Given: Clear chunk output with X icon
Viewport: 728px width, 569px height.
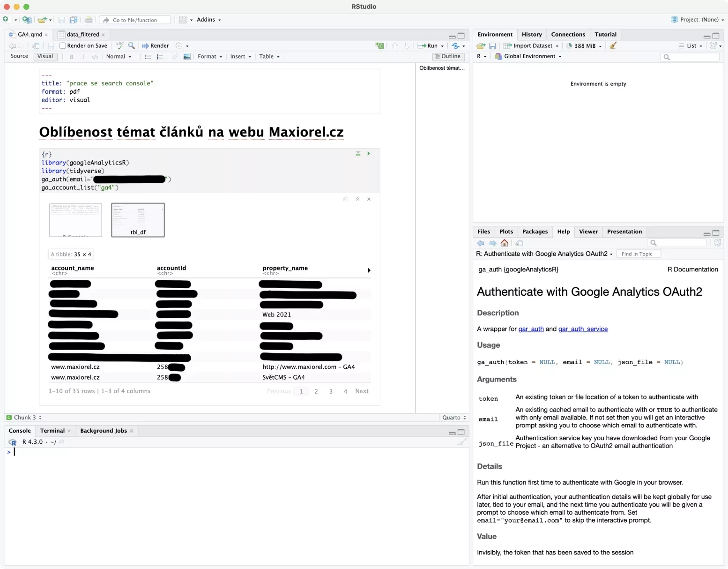Looking at the screenshot, I should (x=369, y=199).
